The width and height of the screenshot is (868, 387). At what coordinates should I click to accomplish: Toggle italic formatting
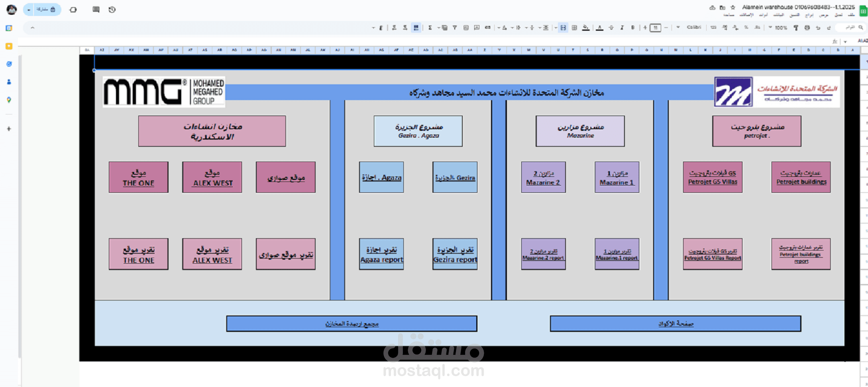click(622, 28)
